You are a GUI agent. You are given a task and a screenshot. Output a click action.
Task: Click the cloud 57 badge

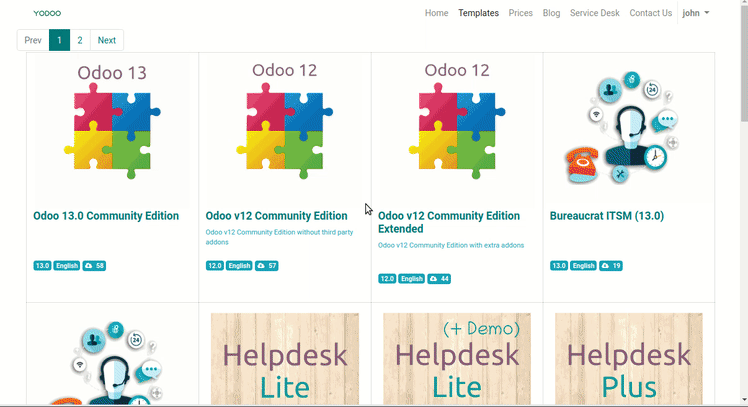pyautogui.click(x=267, y=266)
